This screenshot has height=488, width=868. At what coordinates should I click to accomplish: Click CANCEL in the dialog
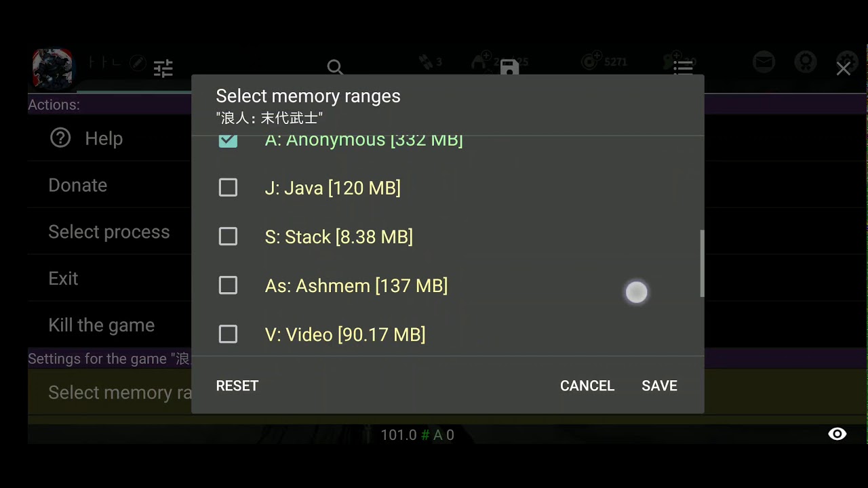pyautogui.click(x=587, y=386)
